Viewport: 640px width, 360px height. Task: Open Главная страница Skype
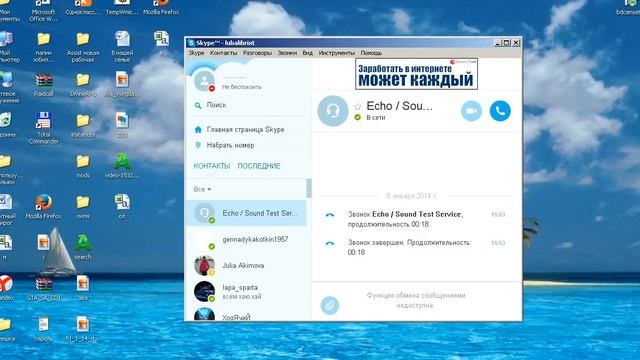[x=245, y=129]
